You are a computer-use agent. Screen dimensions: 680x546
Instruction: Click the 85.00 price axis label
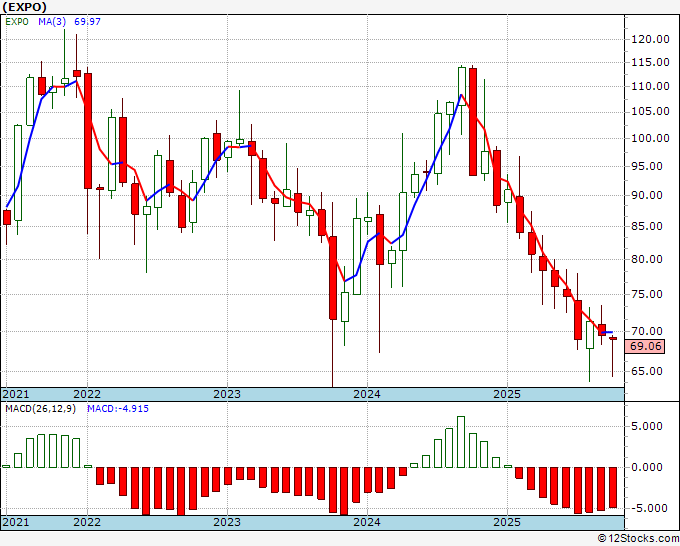(x=649, y=226)
